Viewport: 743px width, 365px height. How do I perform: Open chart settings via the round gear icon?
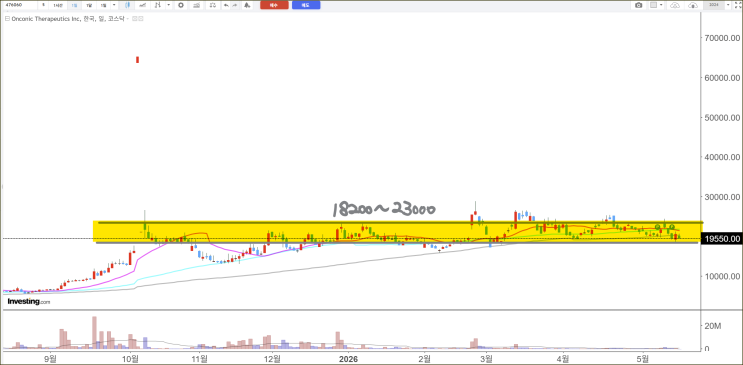181,5
